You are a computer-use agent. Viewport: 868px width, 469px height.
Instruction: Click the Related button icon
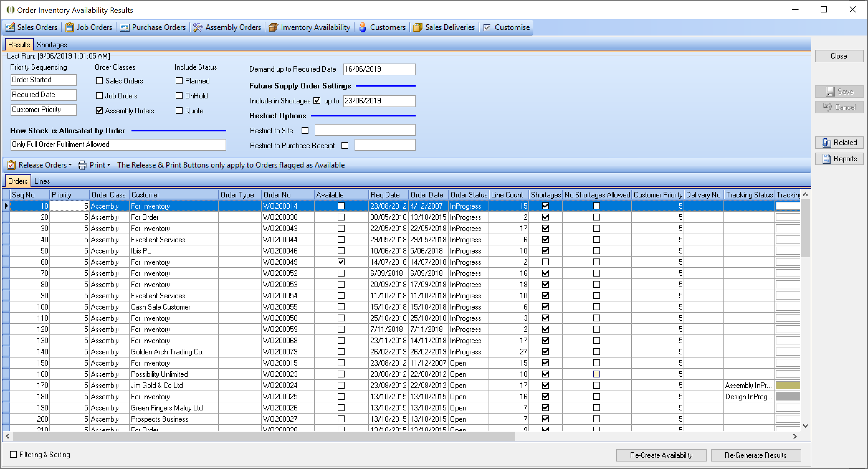point(826,143)
